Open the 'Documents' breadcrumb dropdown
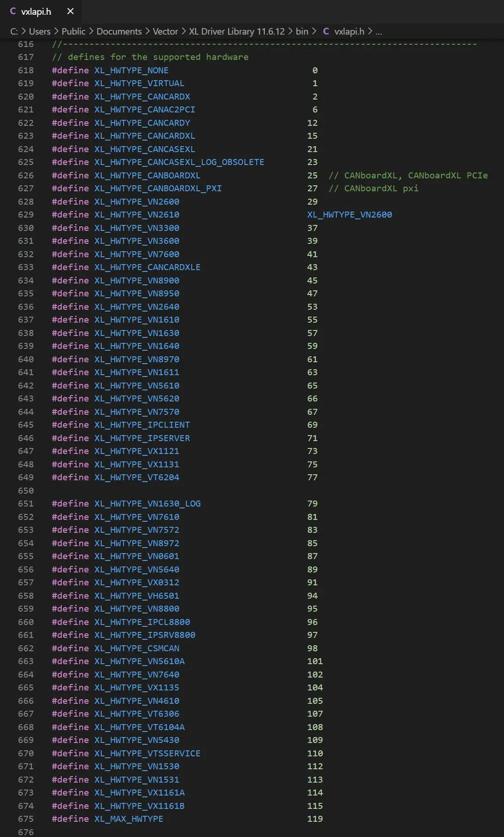The image size is (504, 837). (119, 31)
